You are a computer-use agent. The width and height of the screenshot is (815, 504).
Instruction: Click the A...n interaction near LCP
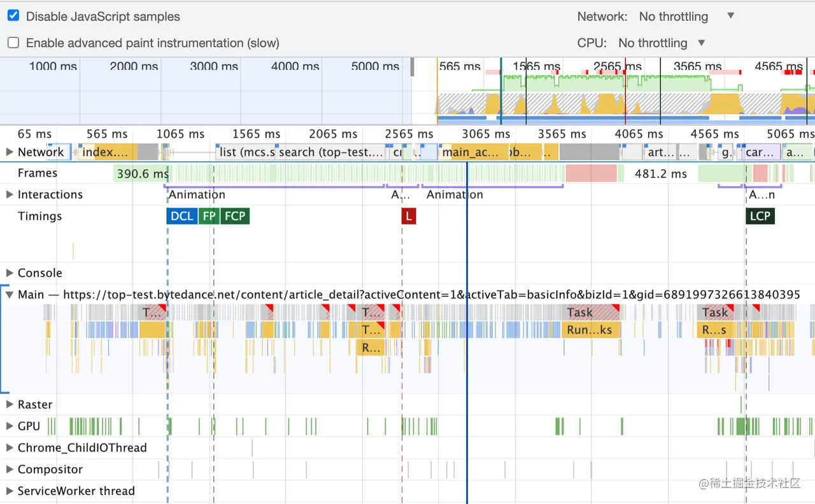762,195
